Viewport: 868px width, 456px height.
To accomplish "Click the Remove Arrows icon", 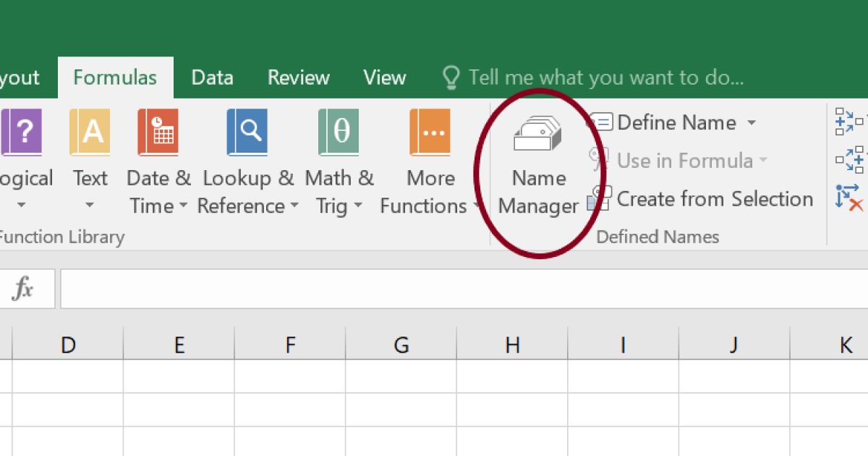I will [x=848, y=197].
